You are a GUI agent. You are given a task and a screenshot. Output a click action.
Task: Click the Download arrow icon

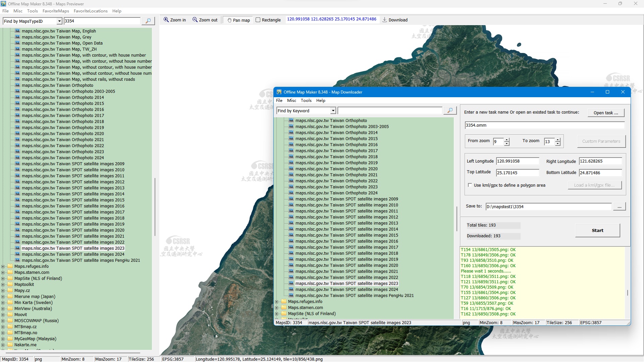[385, 20]
